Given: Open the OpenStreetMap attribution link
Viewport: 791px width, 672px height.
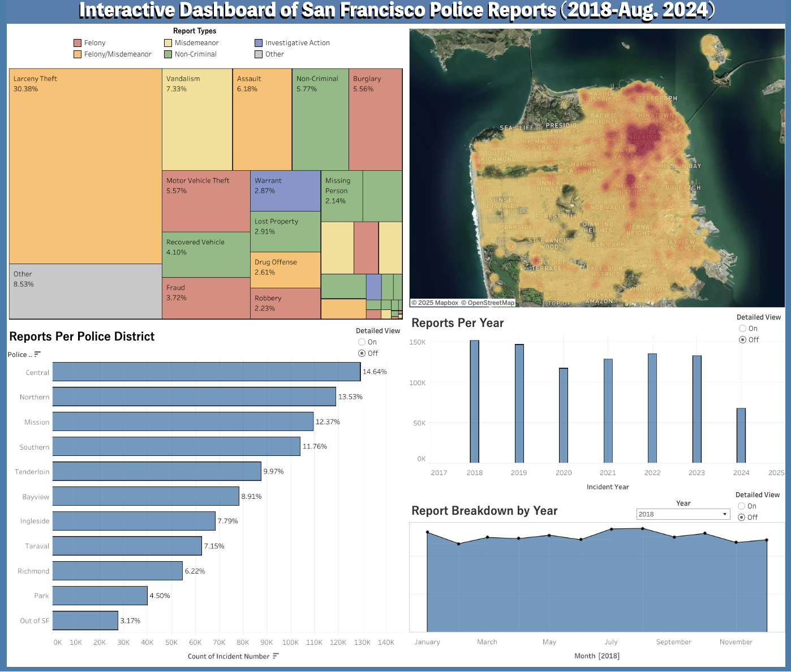Looking at the screenshot, I should tap(491, 303).
